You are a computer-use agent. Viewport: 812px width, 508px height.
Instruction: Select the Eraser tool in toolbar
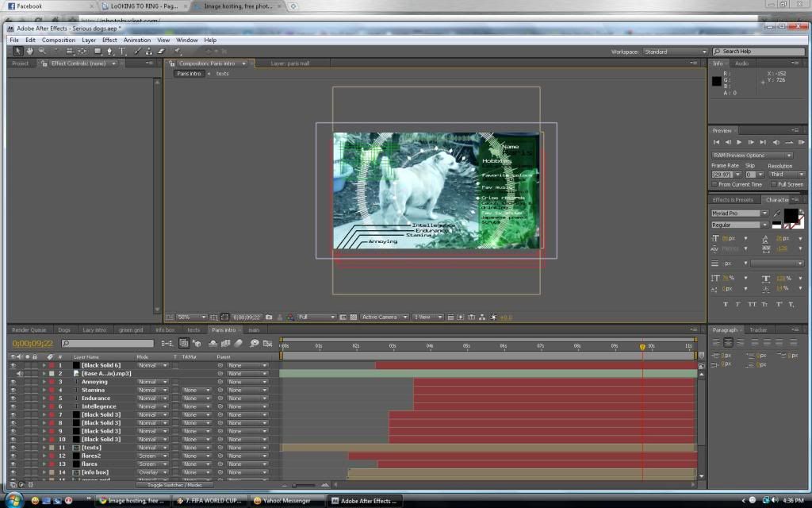pyautogui.click(x=161, y=52)
